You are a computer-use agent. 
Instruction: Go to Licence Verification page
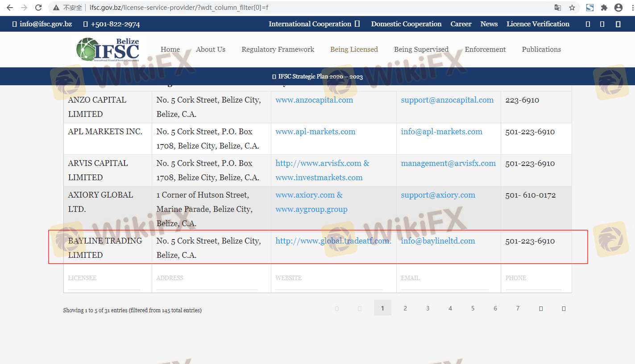coord(538,24)
